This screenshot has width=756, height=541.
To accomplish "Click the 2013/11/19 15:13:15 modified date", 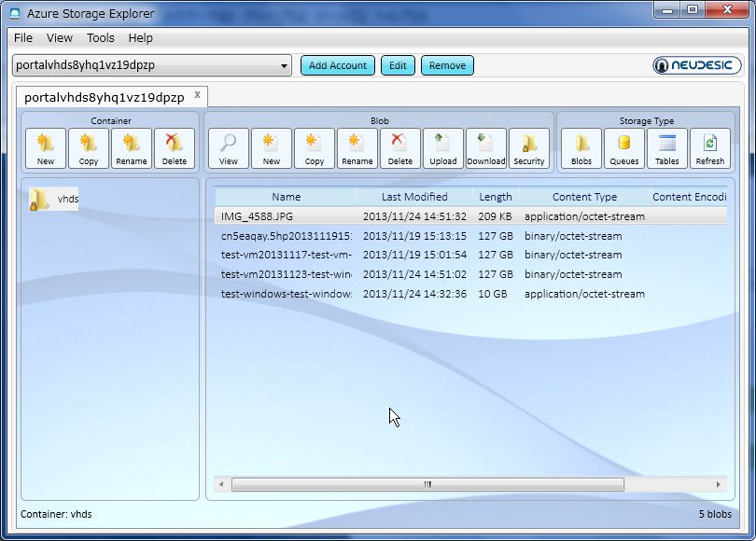I will (x=414, y=236).
